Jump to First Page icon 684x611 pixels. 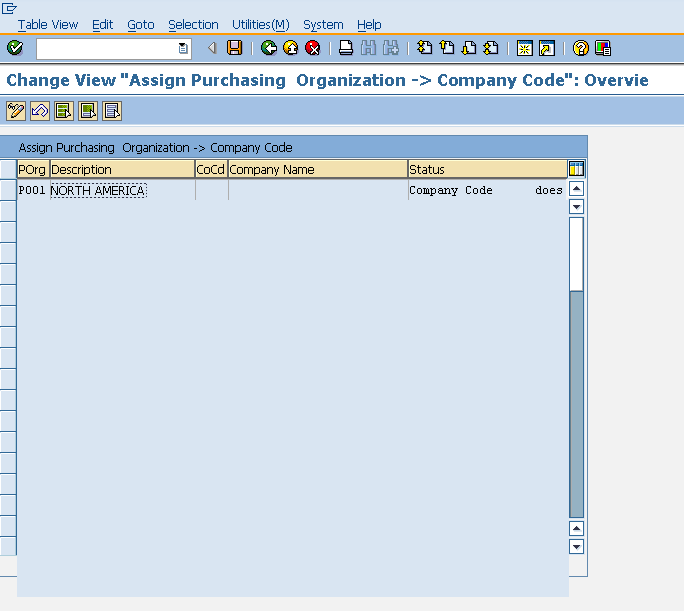coord(424,48)
